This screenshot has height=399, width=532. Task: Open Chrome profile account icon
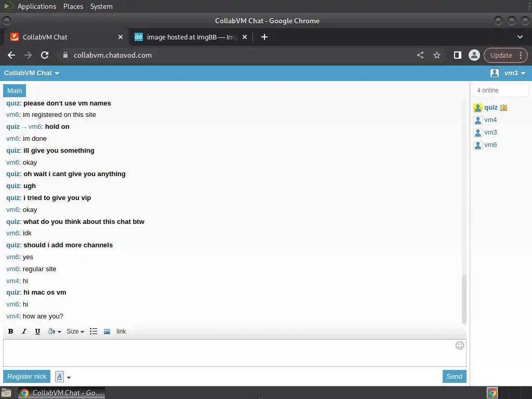tap(474, 55)
